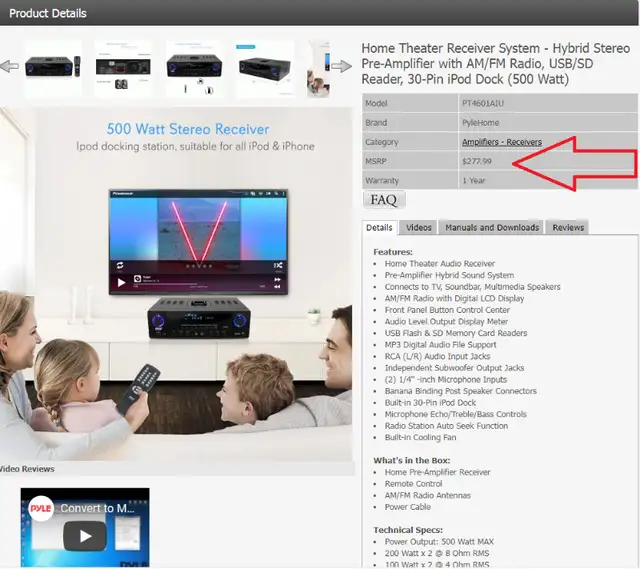Click 'Independent Subwoofer Output Jacks'

(454, 368)
